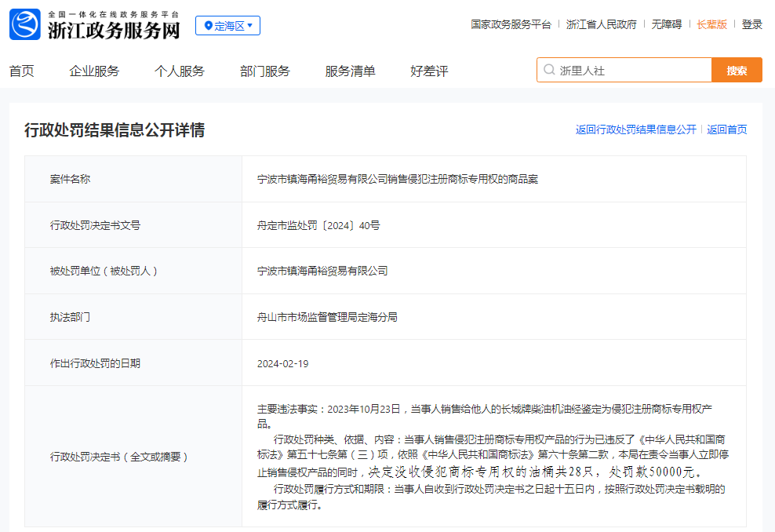Open the 服务清单 navigation tab

(350, 71)
